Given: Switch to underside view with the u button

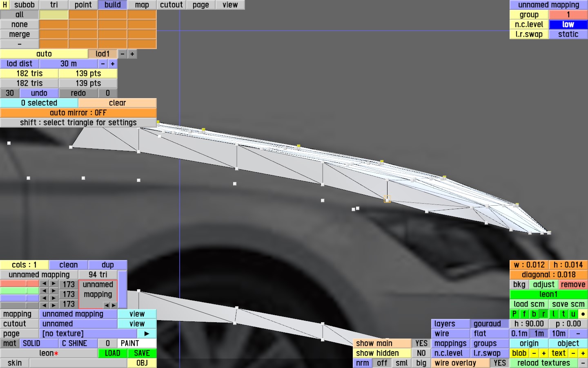Looking at the screenshot, I should tap(573, 314).
